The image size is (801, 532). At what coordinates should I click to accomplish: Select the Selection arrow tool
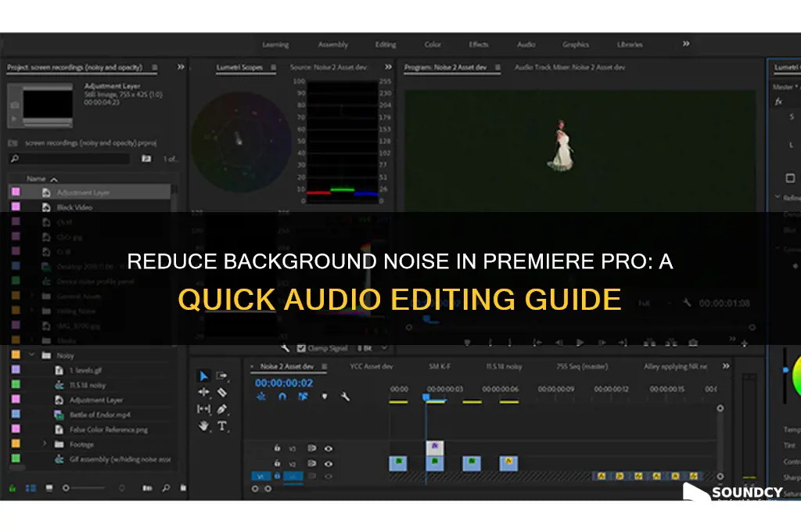click(203, 376)
